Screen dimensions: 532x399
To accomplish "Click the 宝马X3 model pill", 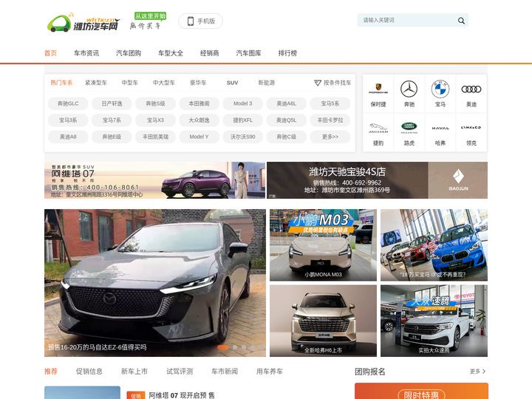I will pos(155,120).
